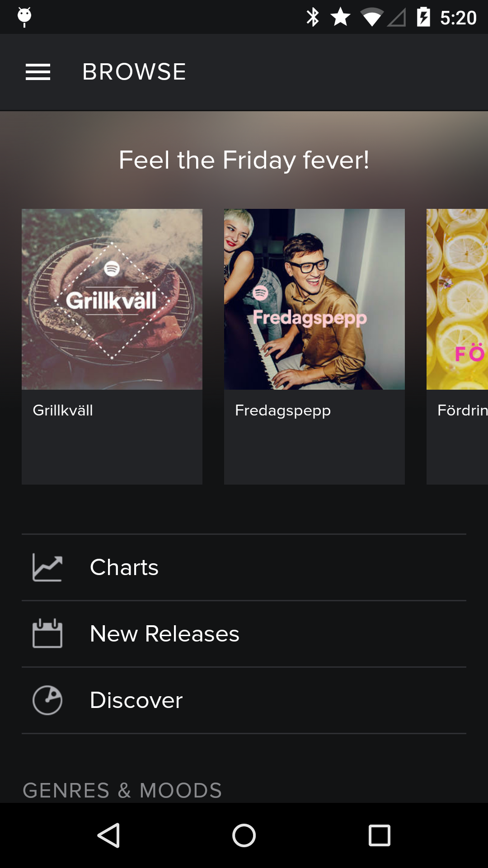This screenshot has width=488, height=868.
Task: Tap the Fredagspepp title text
Action: tap(283, 410)
